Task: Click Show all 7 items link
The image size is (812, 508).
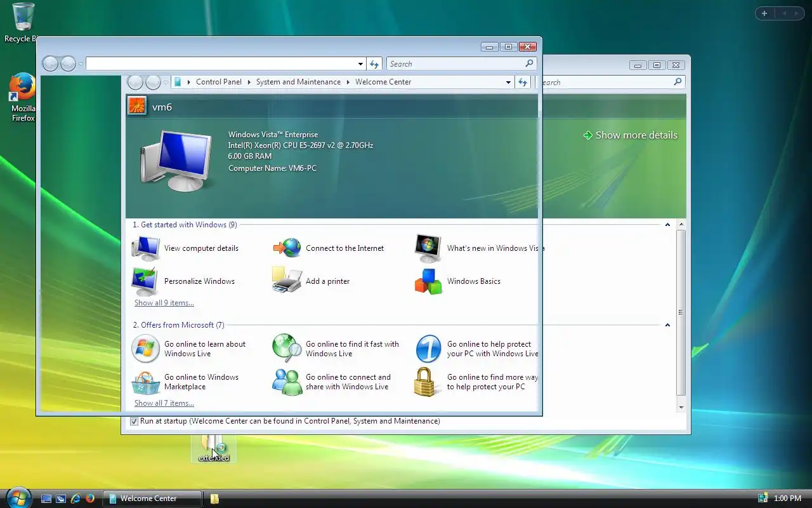Action: pos(164,403)
